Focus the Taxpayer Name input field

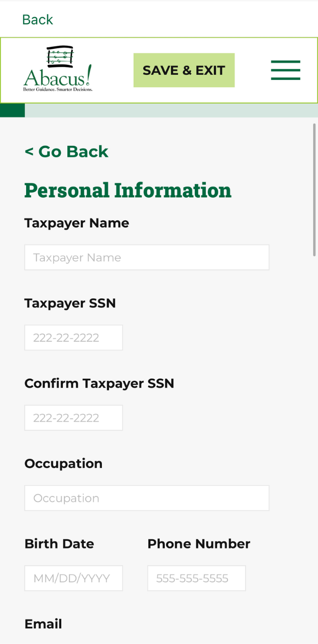tap(147, 258)
